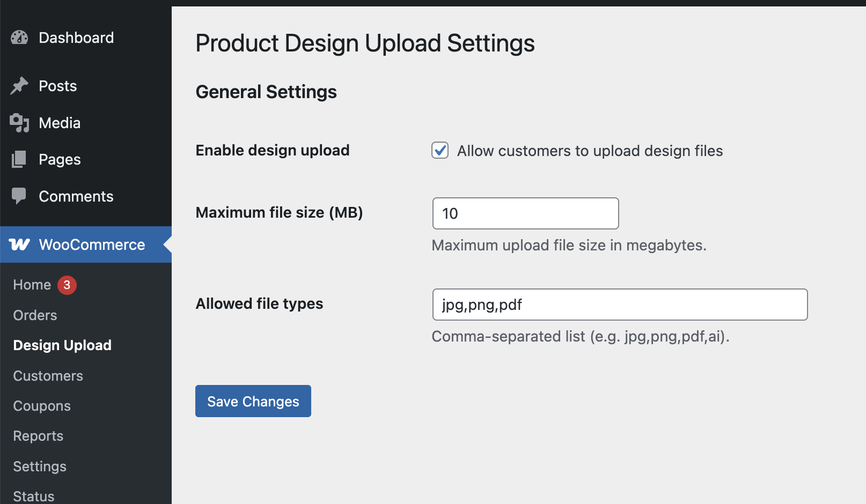This screenshot has width=866, height=504.
Task: Go to the Coupons section
Action: click(41, 406)
